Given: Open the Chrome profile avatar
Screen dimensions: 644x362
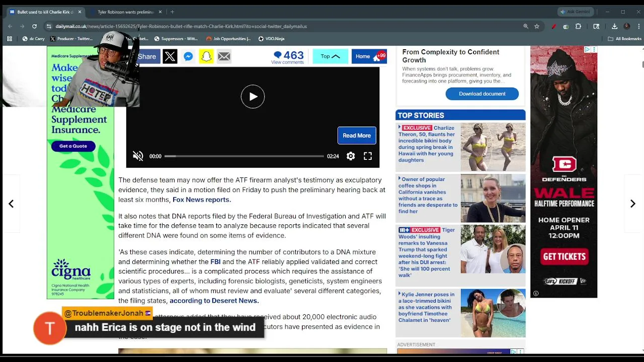Looking at the screenshot, I should click(626, 26).
